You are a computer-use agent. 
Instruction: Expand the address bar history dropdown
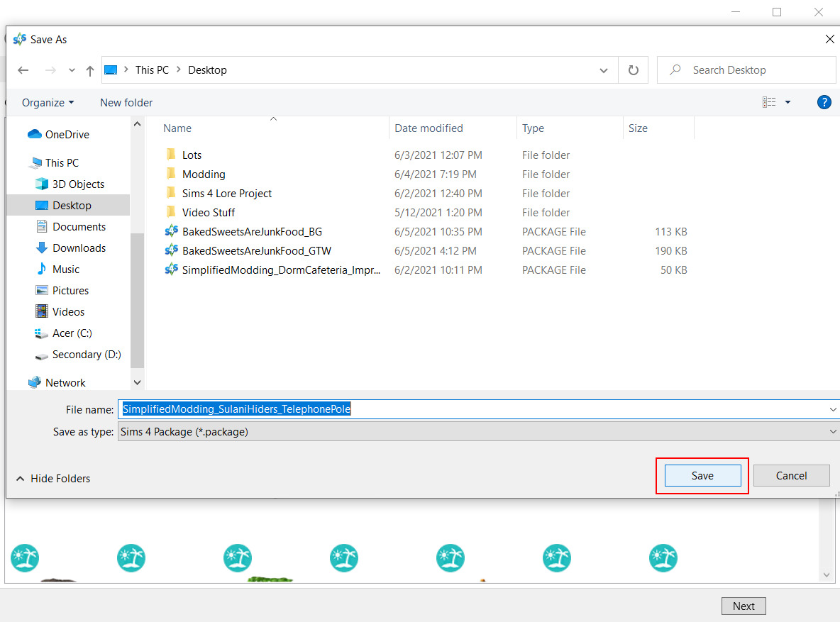[604, 70]
